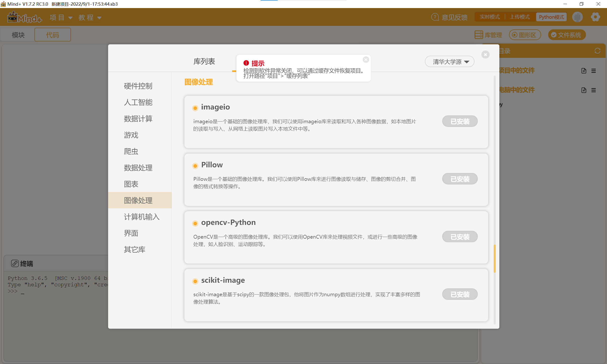Click the scikit-image library title

click(223, 280)
